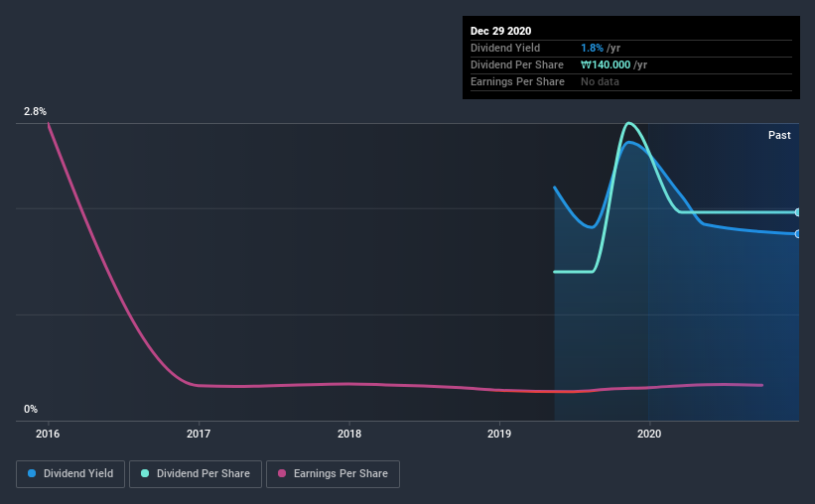Select the Dividend Yield line endpoint marker
This screenshot has width=815, height=504.
pyautogui.click(x=798, y=234)
